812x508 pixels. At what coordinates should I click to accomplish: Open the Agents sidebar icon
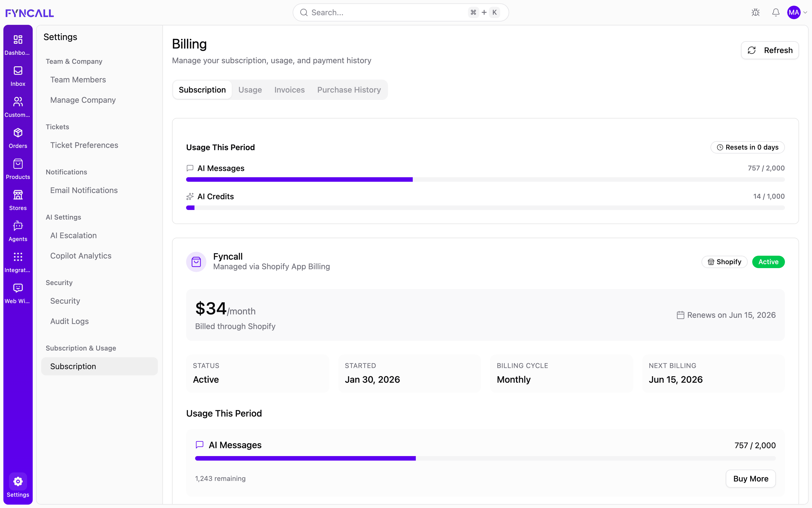click(x=18, y=226)
